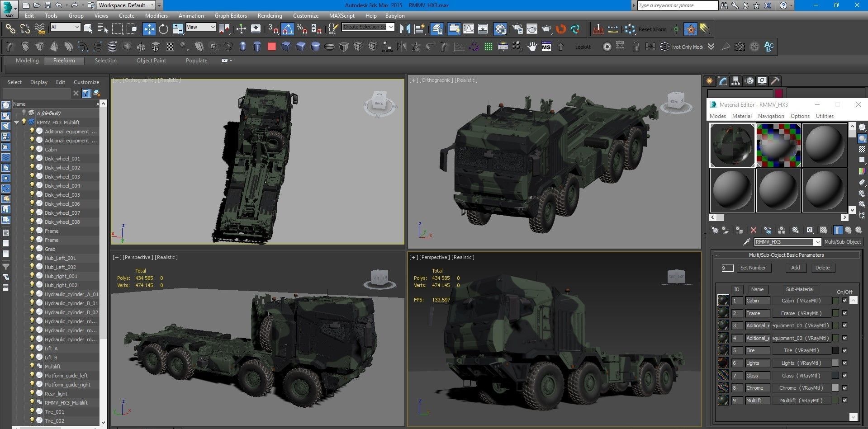Open the Help question mark icon
Image resolution: width=868 pixels, height=429 pixels.
[x=784, y=5]
